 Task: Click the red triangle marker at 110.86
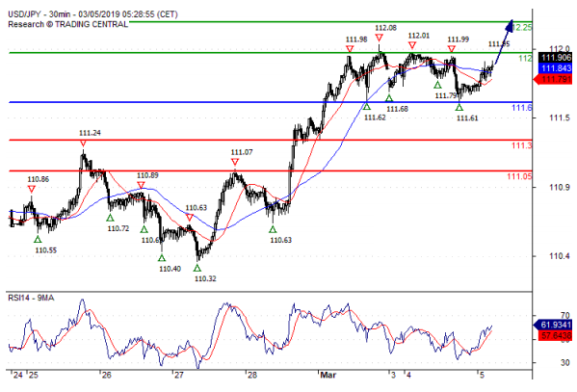pos(32,189)
